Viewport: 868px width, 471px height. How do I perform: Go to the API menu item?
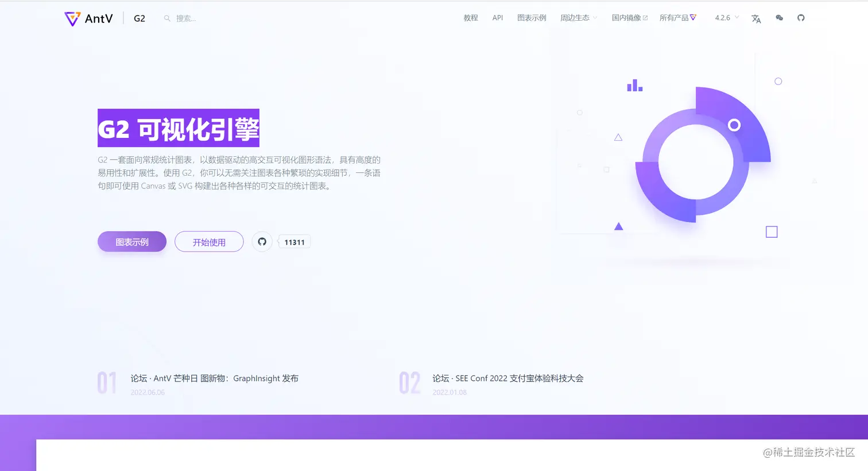pos(498,18)
